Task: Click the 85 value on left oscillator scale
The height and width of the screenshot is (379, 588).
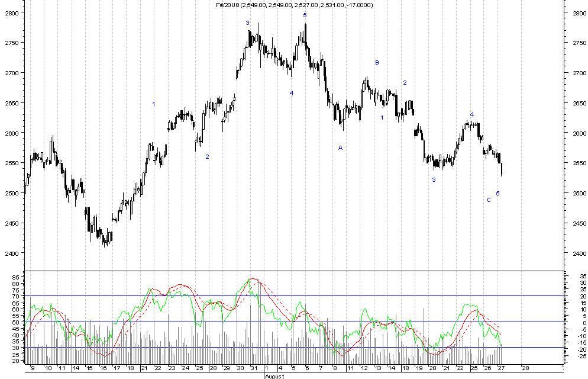Action: point(16,277)
